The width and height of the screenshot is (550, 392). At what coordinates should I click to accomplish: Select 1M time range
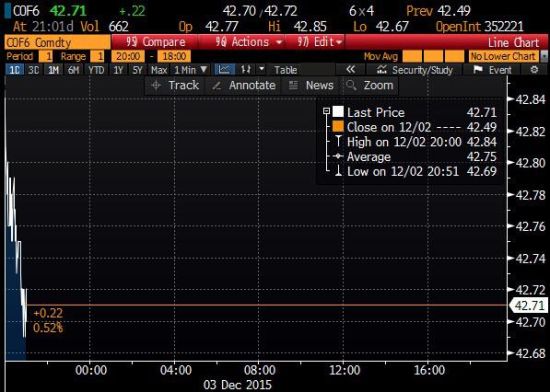tap(53, 70)
